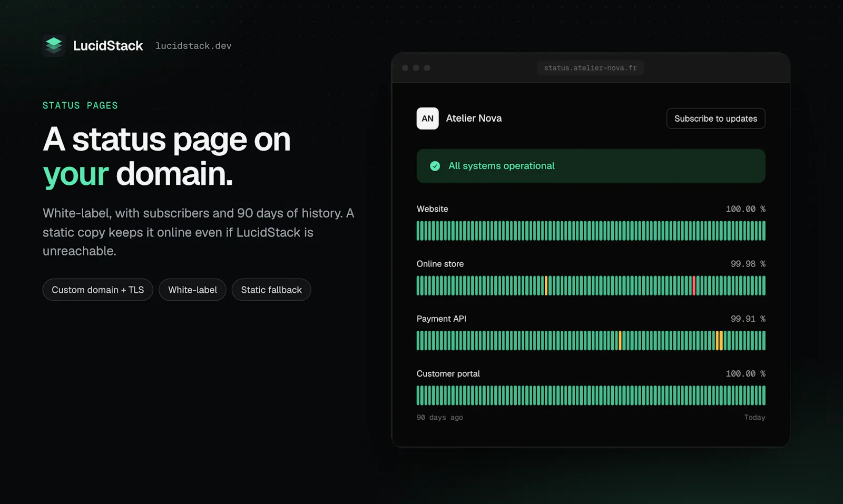
Task: Click the 90 days ago label
Action: click(x=439, y=417)
